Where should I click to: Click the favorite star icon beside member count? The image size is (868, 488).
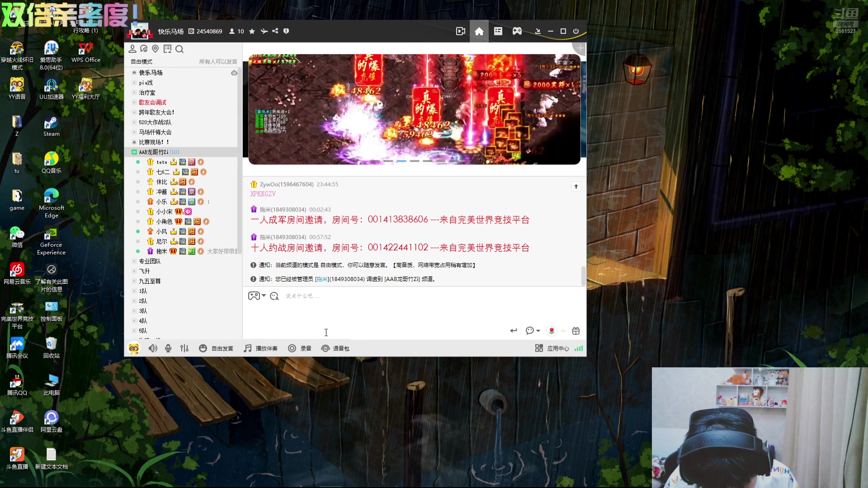[252, 31]
